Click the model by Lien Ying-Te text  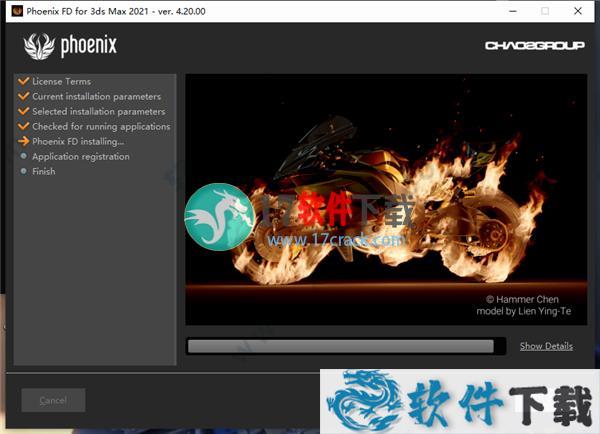click(523, 311)
